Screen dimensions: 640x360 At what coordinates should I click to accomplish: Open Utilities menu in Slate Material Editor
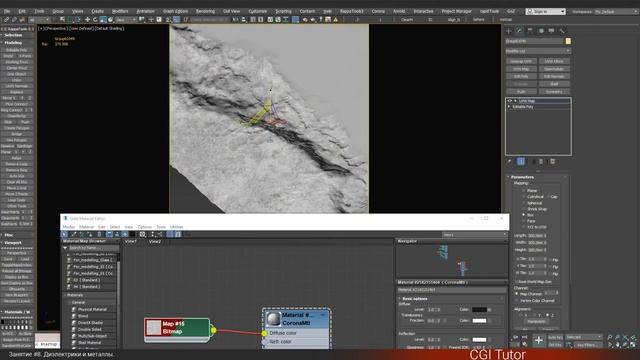coord(177,227)
